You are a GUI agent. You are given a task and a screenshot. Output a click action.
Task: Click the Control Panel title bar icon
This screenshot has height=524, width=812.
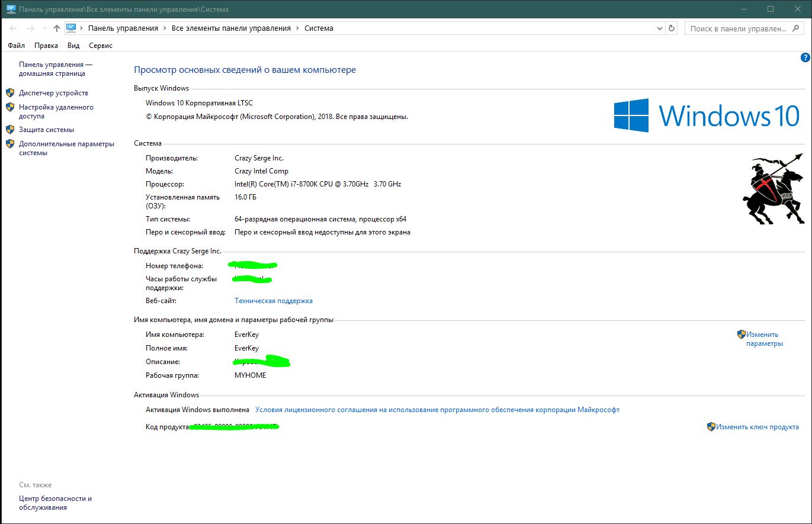[x=11, y=9]
